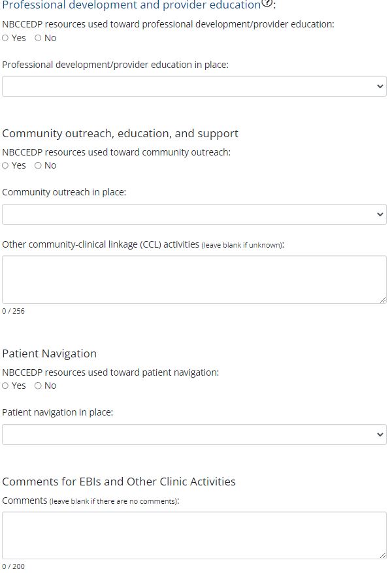Click the resize handle of Comments textarea

tap(383, 555)
